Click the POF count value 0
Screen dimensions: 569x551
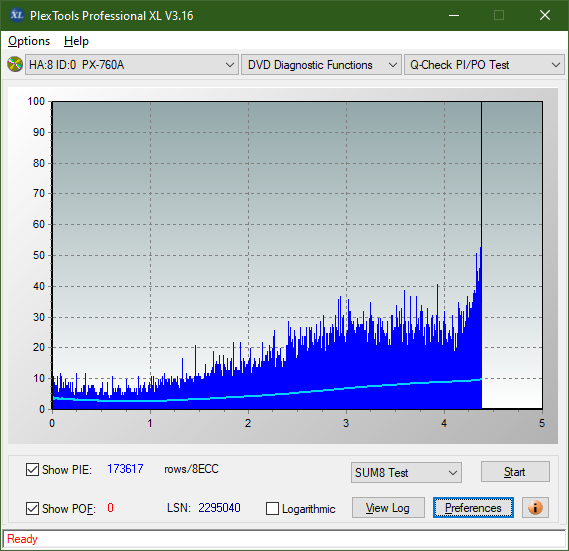coord(110,507)
